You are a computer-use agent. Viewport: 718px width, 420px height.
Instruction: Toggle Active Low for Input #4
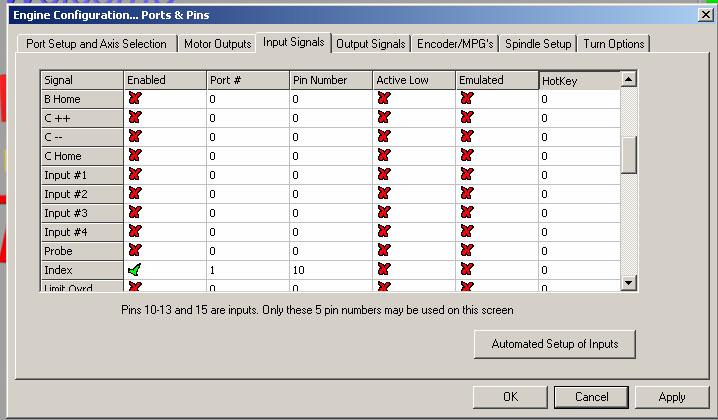(384, 231)
